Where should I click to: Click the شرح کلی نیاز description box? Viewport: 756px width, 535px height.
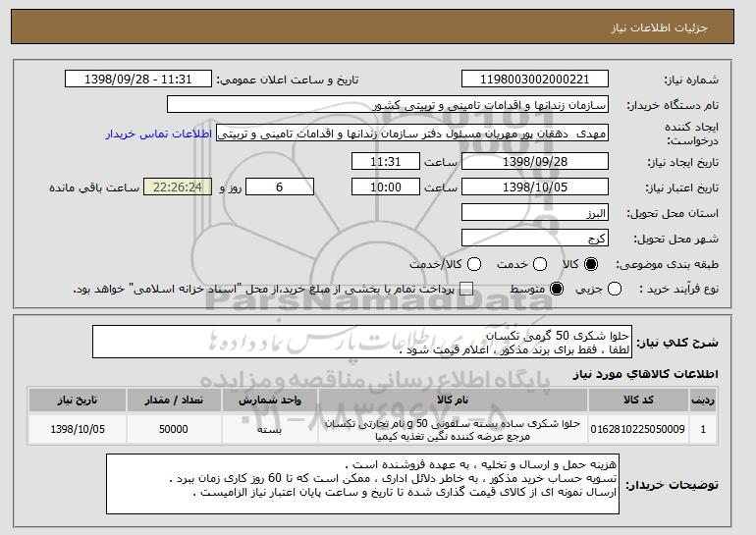tap(362, 342)
